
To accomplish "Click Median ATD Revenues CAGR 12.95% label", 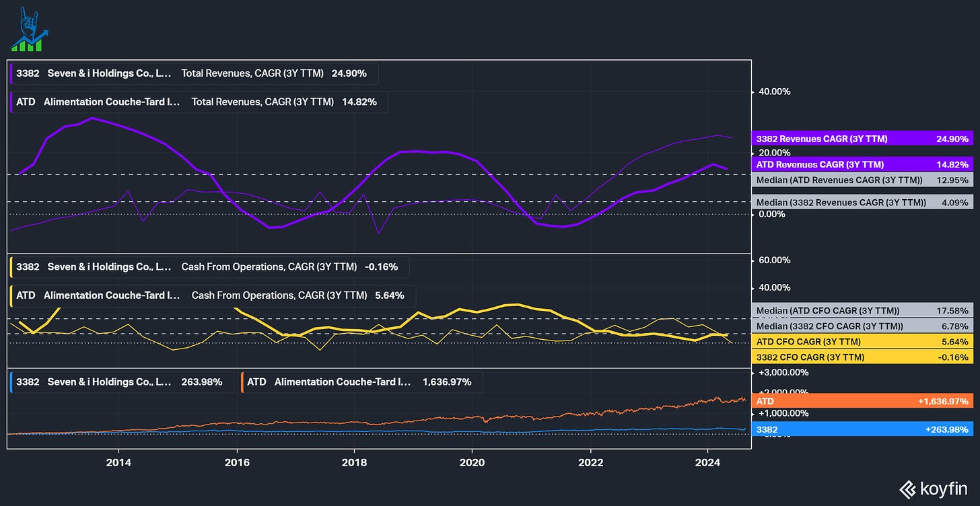I will coord(862,180).
